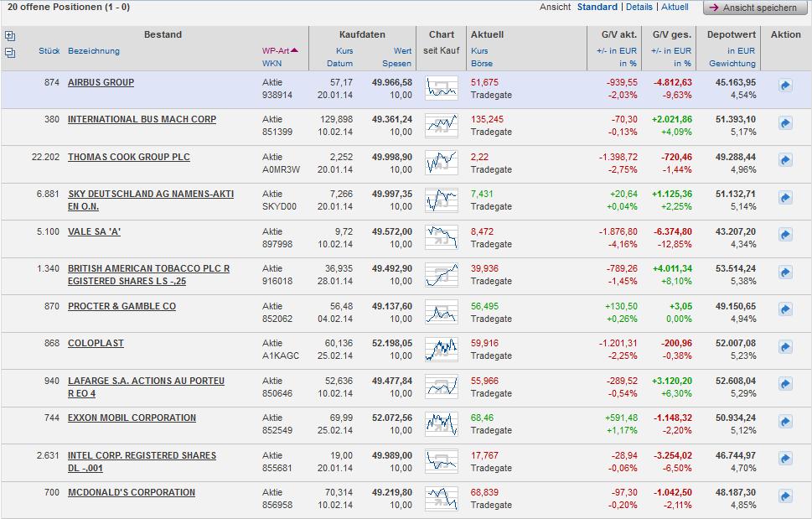The width and height of the screenshot is (812, 519).
Task: Select THOMAS COOK quantity 22.202
Action: click(45, 157)
